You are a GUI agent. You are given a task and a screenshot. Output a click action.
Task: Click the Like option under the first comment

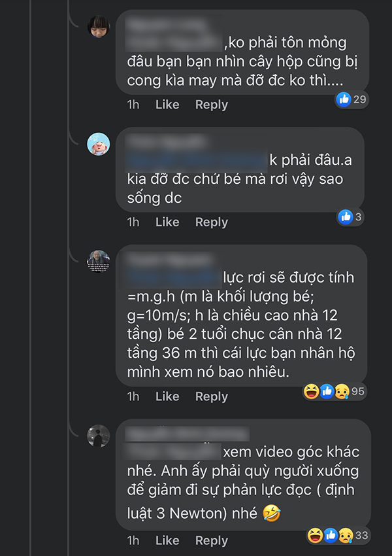[x=167, y=104]
